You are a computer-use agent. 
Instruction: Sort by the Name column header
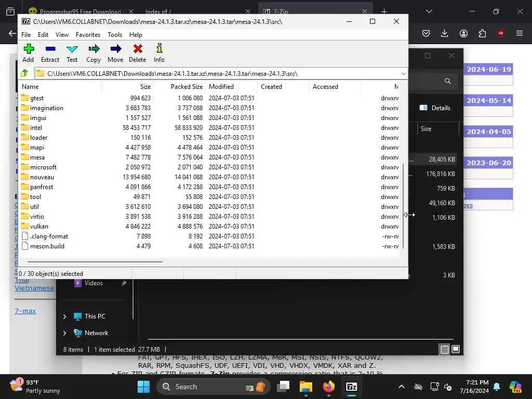60,87
